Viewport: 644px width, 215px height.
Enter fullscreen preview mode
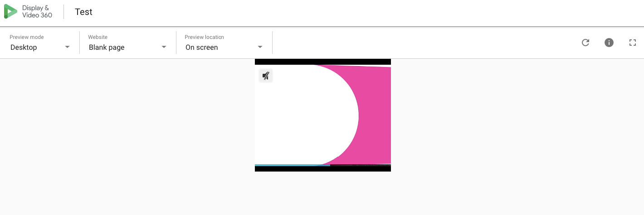(x=633, y=43)
